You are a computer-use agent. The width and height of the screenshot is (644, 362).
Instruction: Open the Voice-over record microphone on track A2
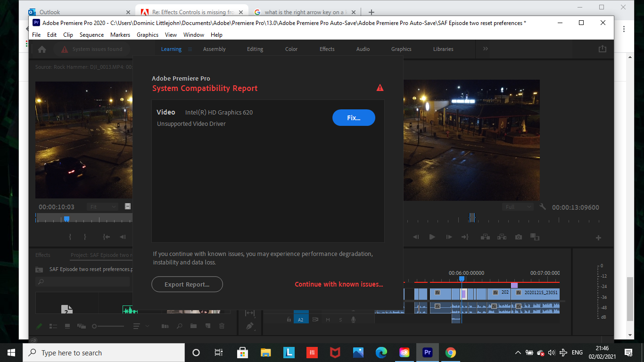[x=354, y=320]
